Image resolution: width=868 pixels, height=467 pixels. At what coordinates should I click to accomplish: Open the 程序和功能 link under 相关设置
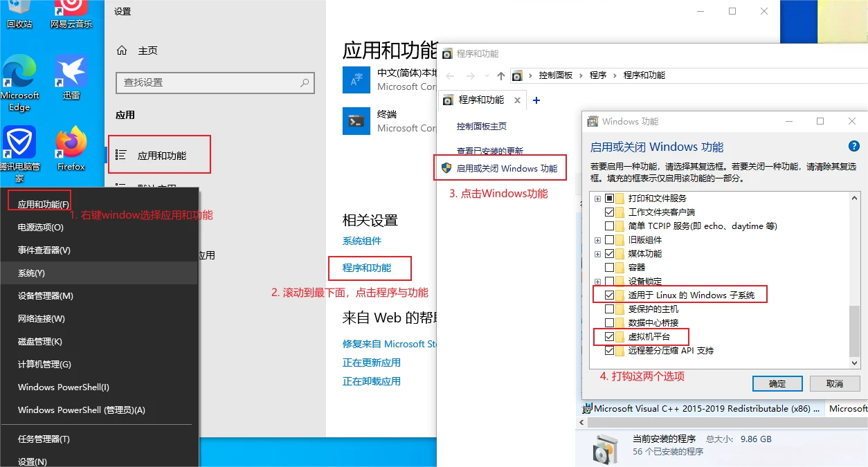click(x=367, y=268)
